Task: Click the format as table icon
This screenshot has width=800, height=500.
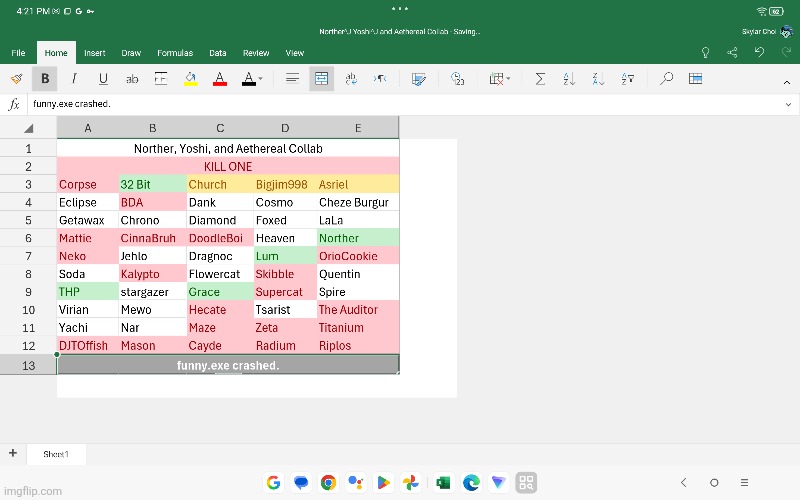Action: [x=695, y=79]
